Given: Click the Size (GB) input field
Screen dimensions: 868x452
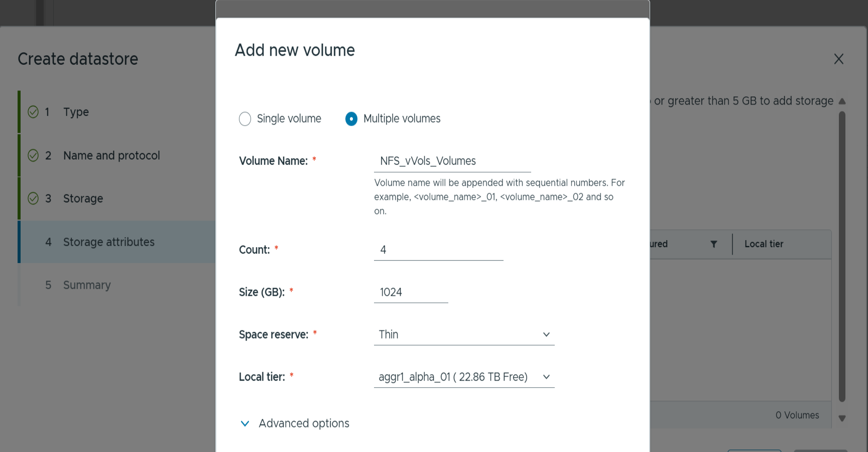Looking at the screenshot, I should click(411, 292).
